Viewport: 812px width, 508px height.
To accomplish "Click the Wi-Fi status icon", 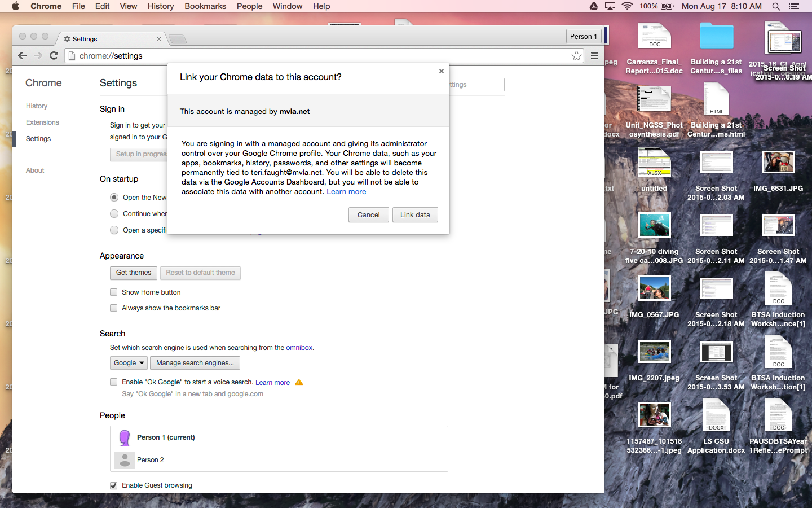I will pyautogui.click(x=627, y=6).
